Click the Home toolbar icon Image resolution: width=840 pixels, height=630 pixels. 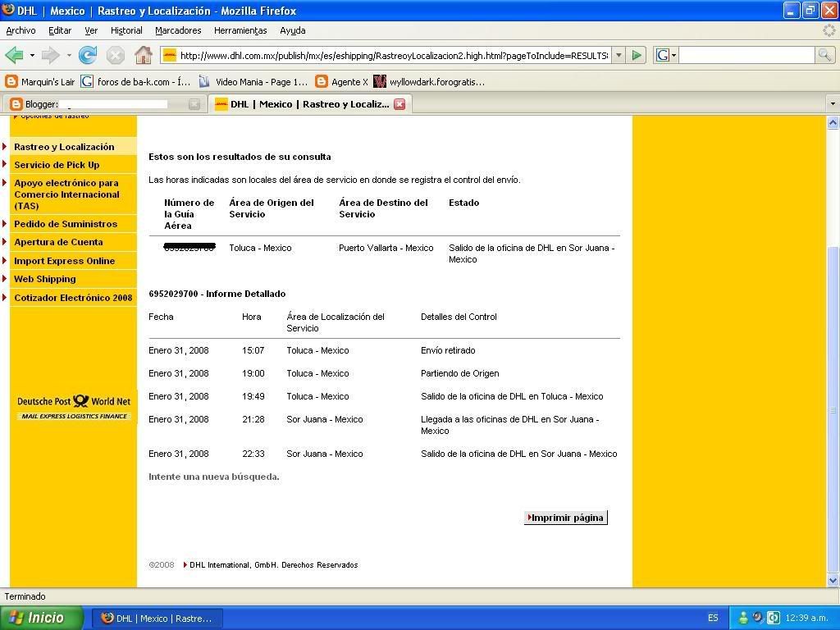coord(143,55)
